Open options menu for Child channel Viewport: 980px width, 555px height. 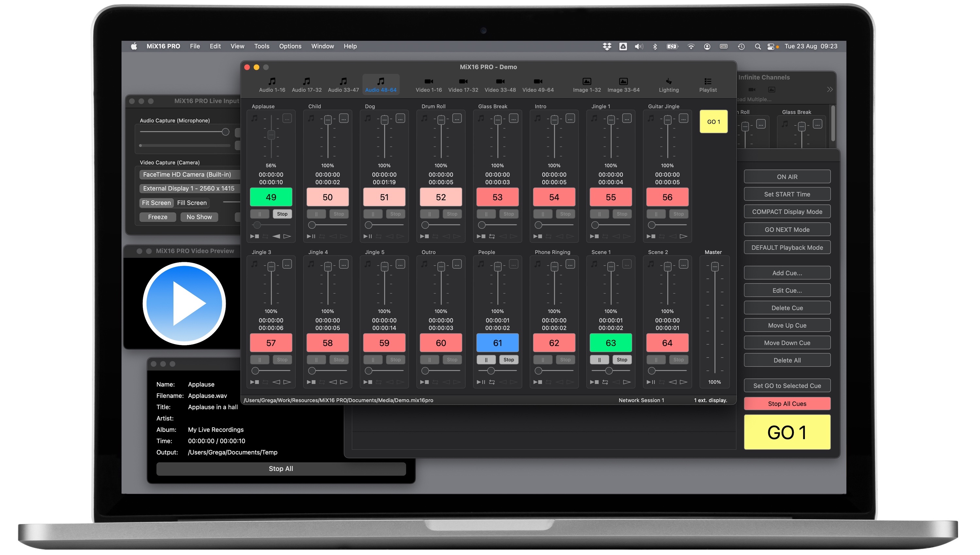pos(344,119)
